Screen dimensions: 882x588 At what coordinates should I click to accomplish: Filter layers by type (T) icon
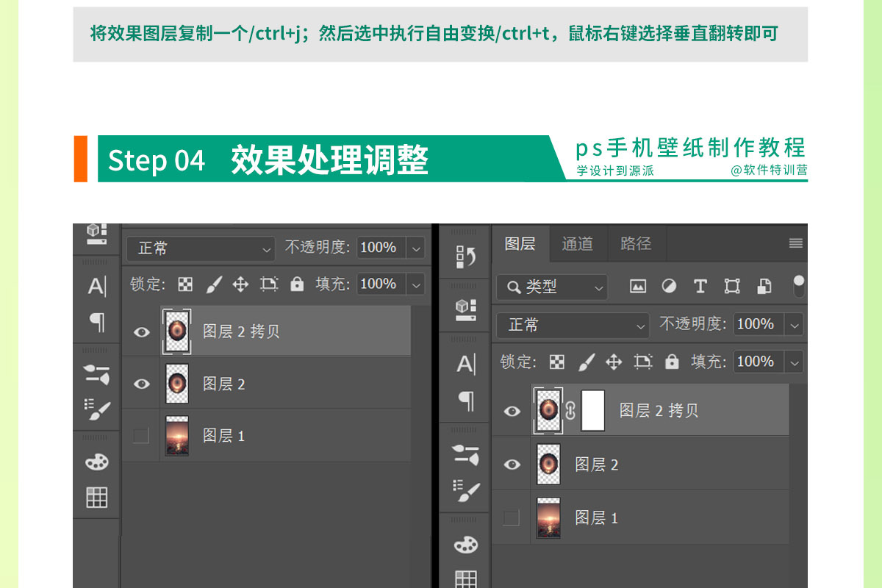point(700,287)
